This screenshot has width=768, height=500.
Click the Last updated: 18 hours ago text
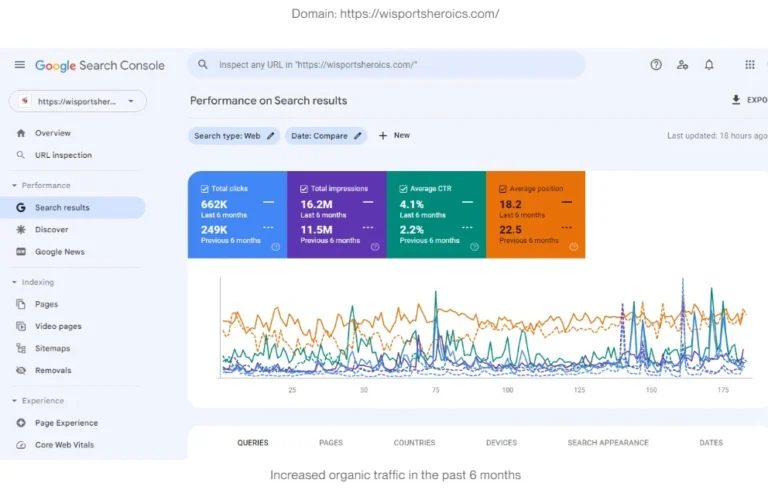717,136
